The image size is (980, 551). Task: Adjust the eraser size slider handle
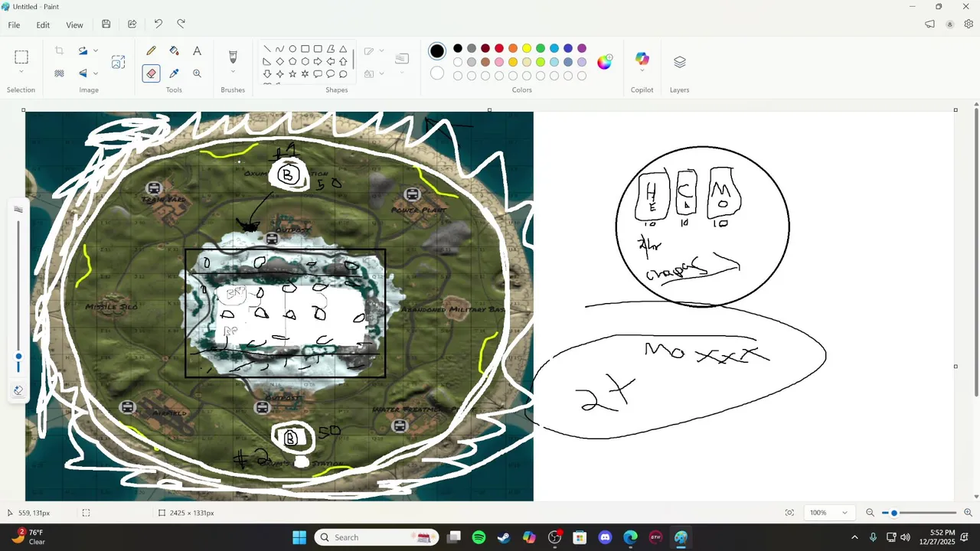18,357
